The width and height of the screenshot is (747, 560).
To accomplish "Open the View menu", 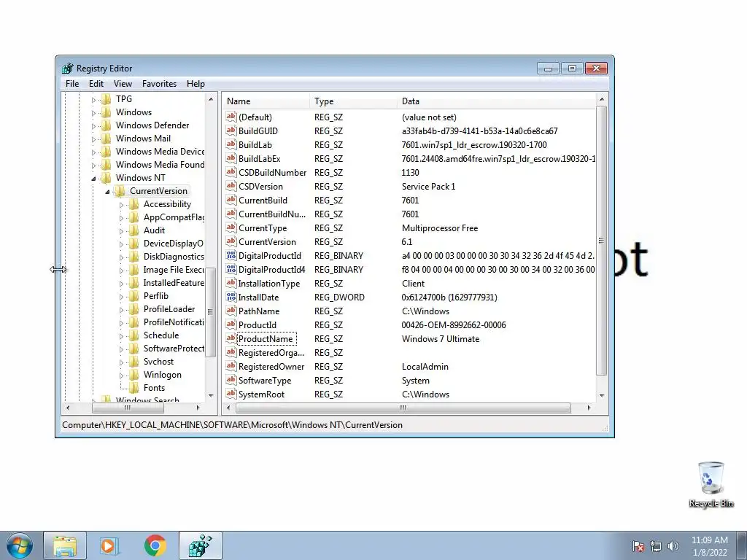I will click(123, 84).
